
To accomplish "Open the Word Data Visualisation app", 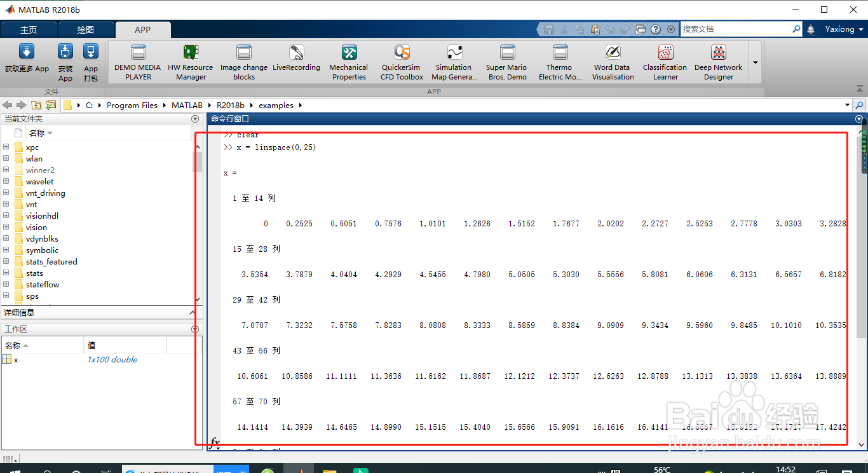I will [x=613, y=62].
